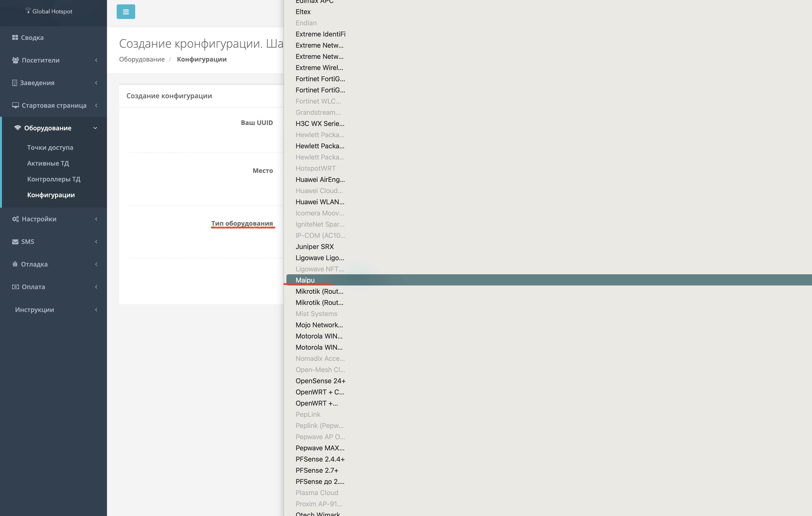Click the Посетители users icon
This screenshot has height=516, width=812.
(15, 60)
